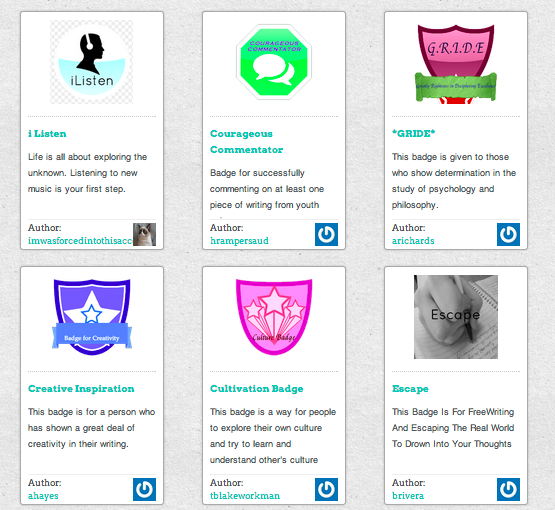Open the "Cultivation Badge" title link
The height and width of the screenshot is (510, 555).
pos(257,389)
